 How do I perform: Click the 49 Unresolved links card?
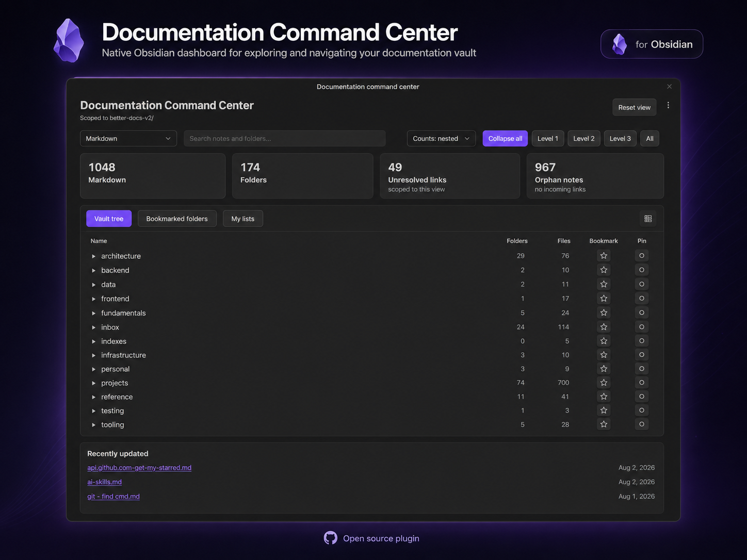coord(450,176)
